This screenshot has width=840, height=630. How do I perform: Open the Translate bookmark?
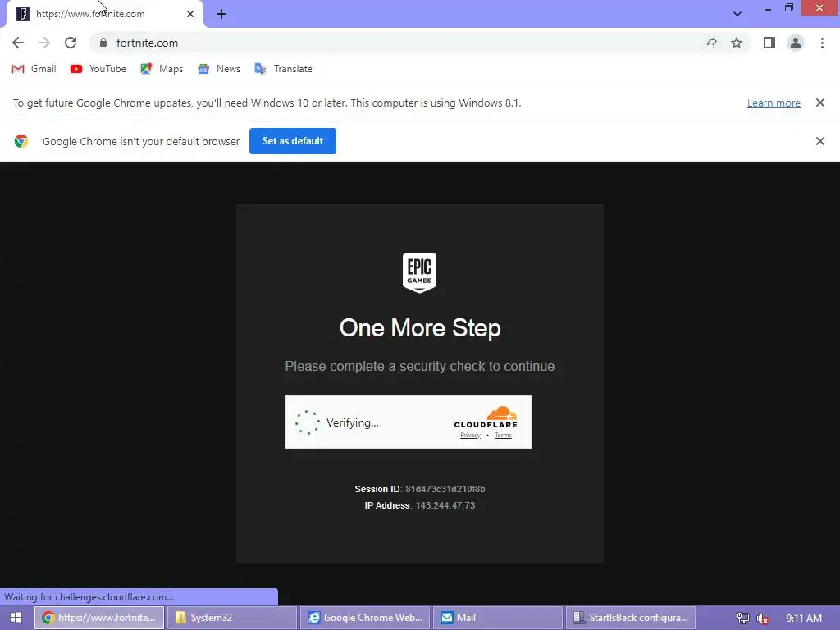point(283,69)
